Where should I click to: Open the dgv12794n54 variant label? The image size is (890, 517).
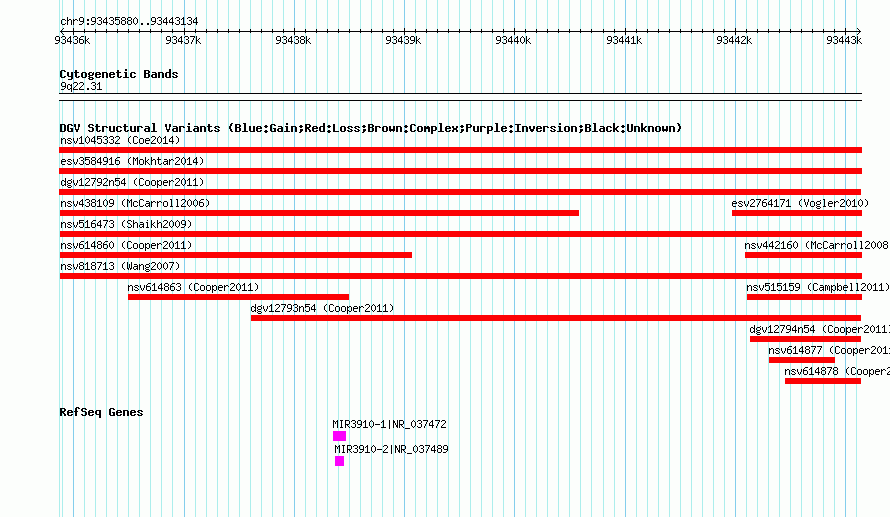point(820,329)
